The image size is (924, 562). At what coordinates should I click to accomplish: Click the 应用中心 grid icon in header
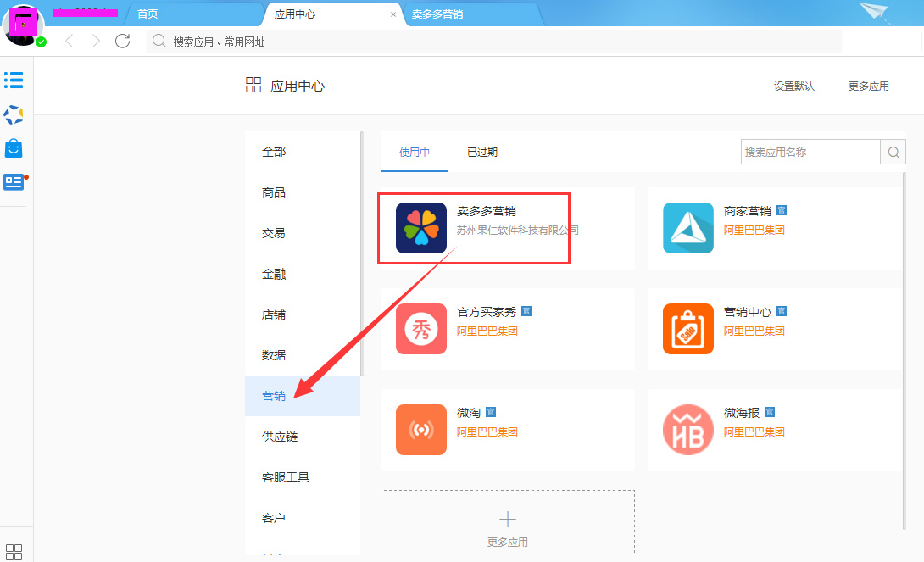(x=253, y=85)
